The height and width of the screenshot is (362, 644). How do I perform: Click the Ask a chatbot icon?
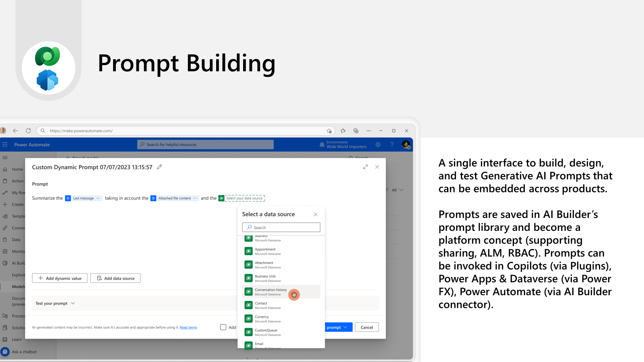click(x=5, y=352)
